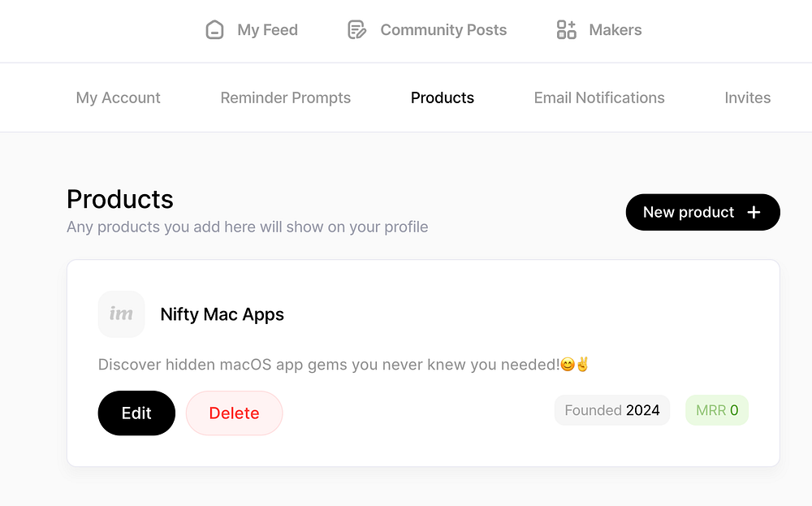Click the green MRR 0 badge
This screenshot has height=506, width=812.
click(717, 410)
